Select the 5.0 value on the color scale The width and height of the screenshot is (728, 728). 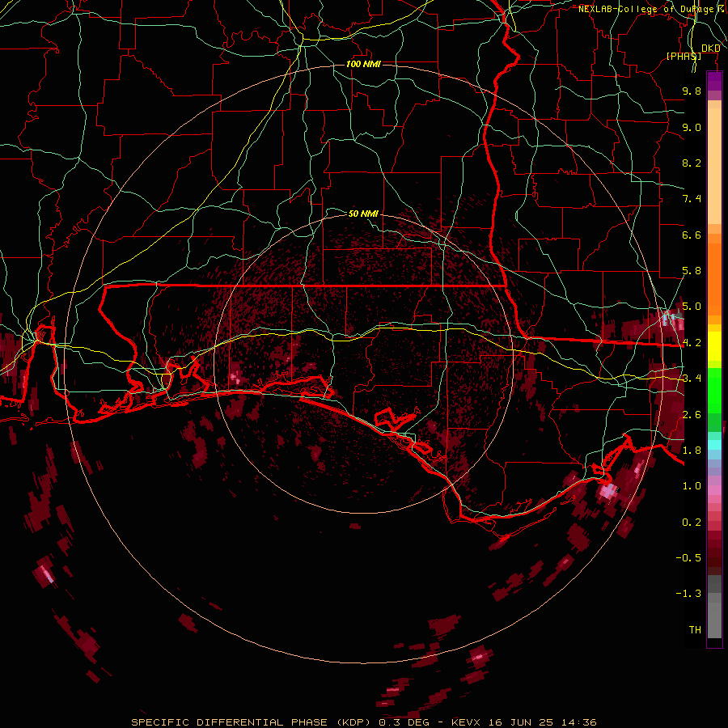692,307
